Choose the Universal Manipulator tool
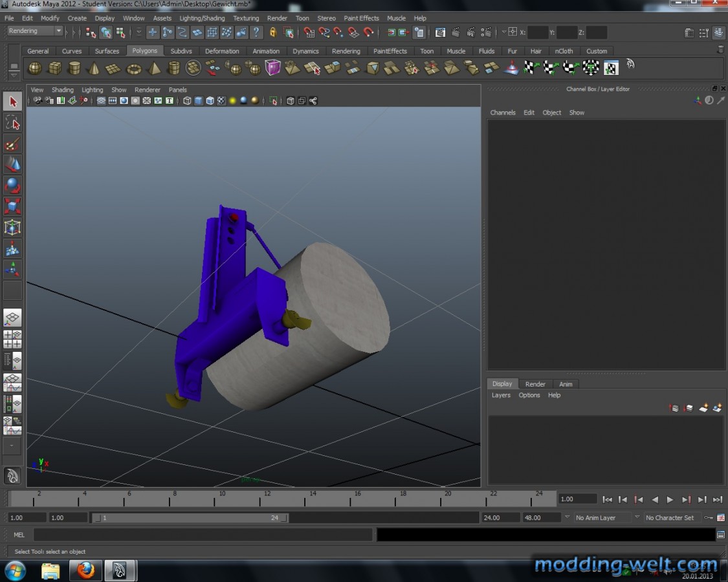This screenshot has height=582, width=728. (12, 228)
